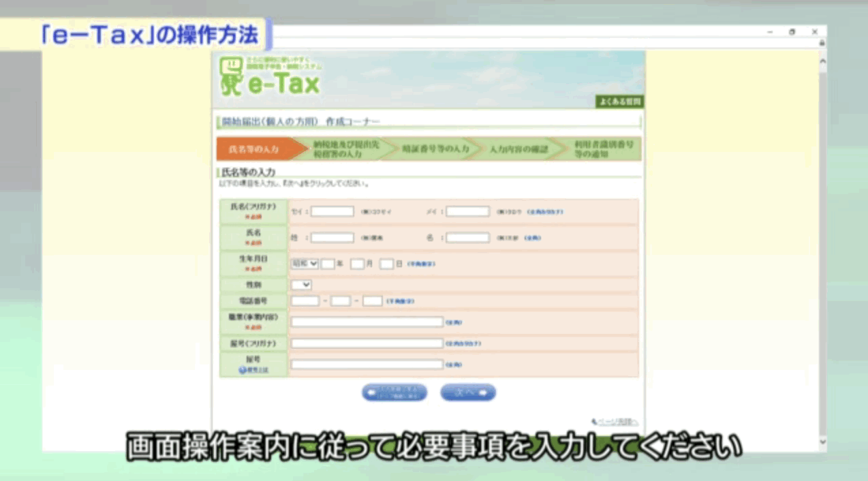This screenshot has width=868, height=481.
Task: Open the 昭和 era dropdown
Action: coord(305,263)
